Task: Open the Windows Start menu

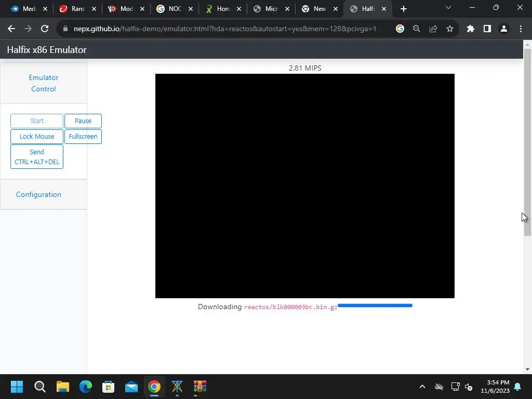Action: pyautogui.click(x=17, y=387)
